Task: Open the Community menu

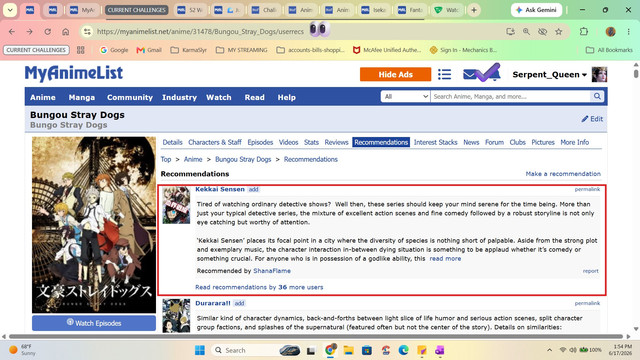Action: (130, 97)
